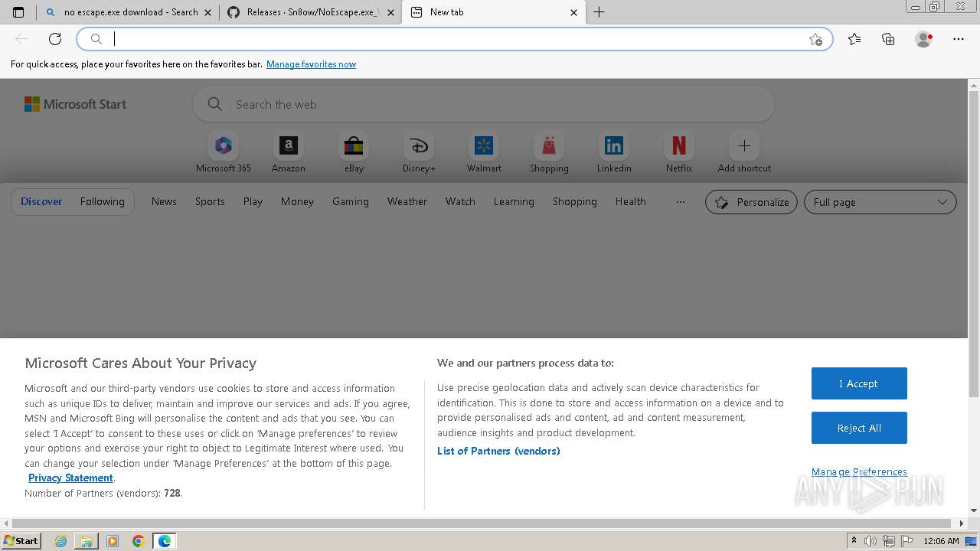
Task: Click the Windows Start button
Action: tap(21, 541)
